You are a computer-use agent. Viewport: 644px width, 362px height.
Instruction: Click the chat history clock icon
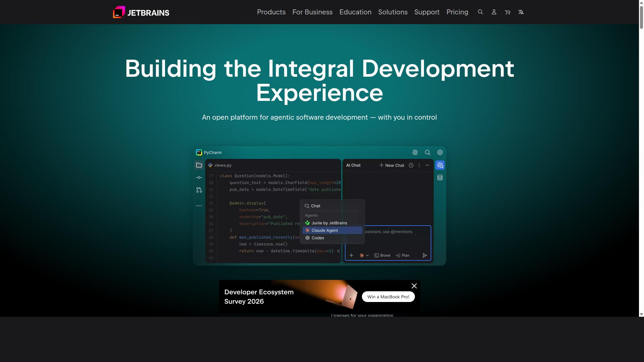(411, 165)
